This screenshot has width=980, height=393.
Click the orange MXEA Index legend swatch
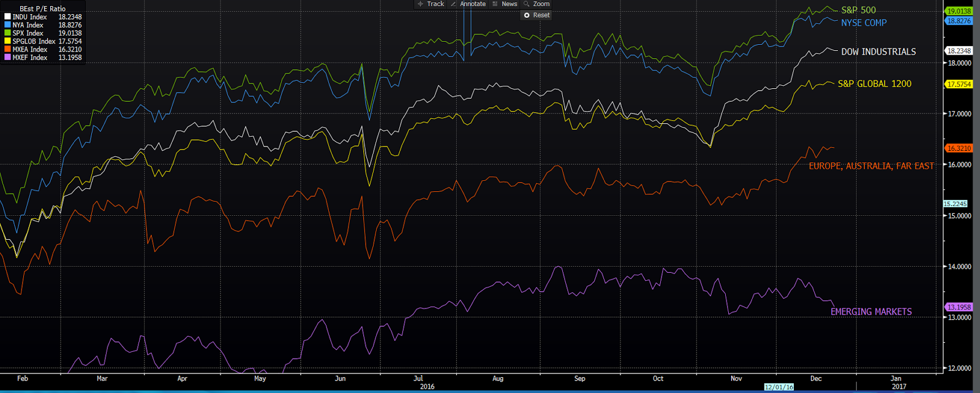click(7, 49)
